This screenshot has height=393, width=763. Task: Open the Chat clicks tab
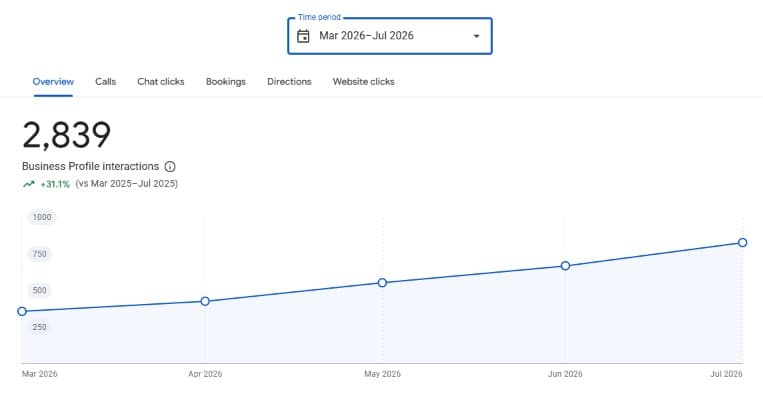pos(161,82)
